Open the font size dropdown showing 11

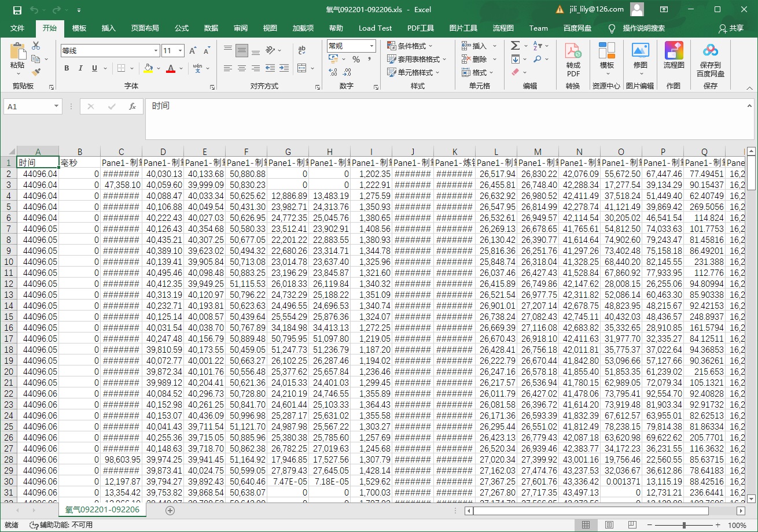tap(181, 51)
